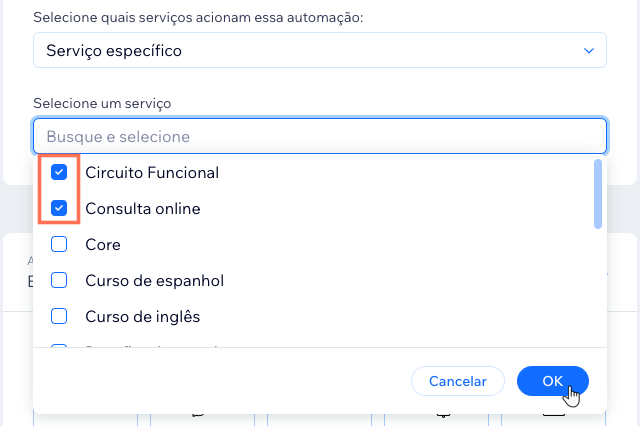Click the scrollbar track below the thumb
This screenshot has width=640, height=426.
tap(598, 286)
